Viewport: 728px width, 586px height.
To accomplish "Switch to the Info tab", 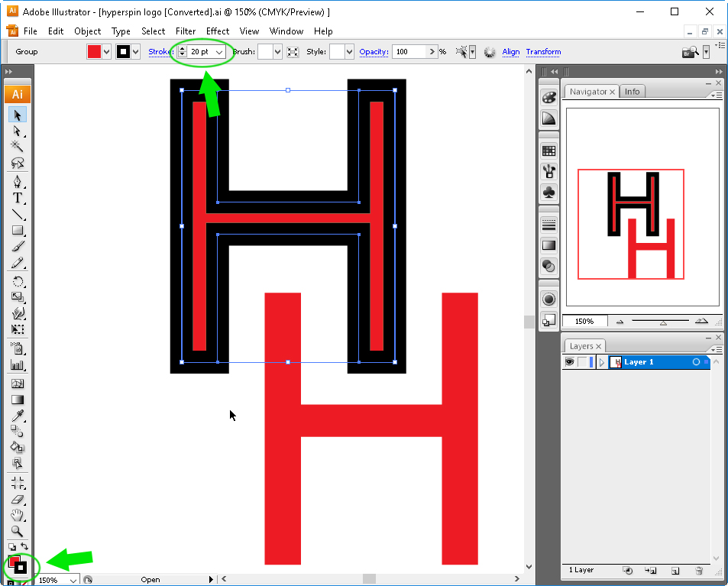I will 632,92.
